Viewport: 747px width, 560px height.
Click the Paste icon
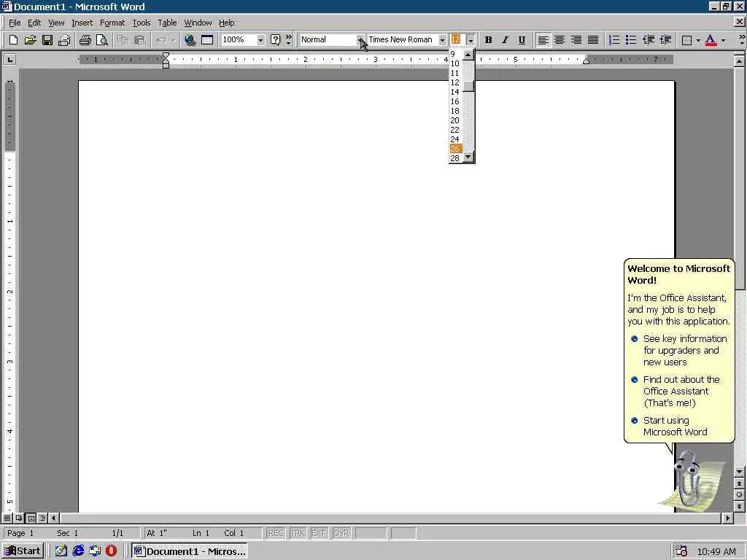139,40
